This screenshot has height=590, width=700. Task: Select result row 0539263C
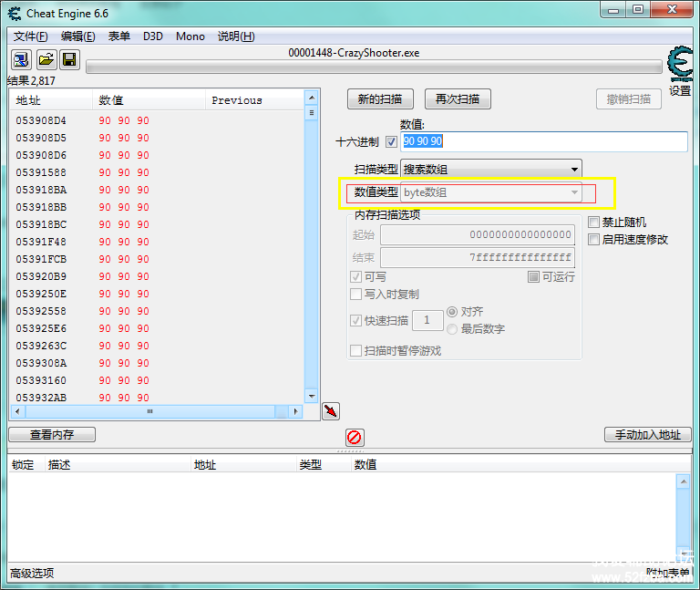coord(157,346)
